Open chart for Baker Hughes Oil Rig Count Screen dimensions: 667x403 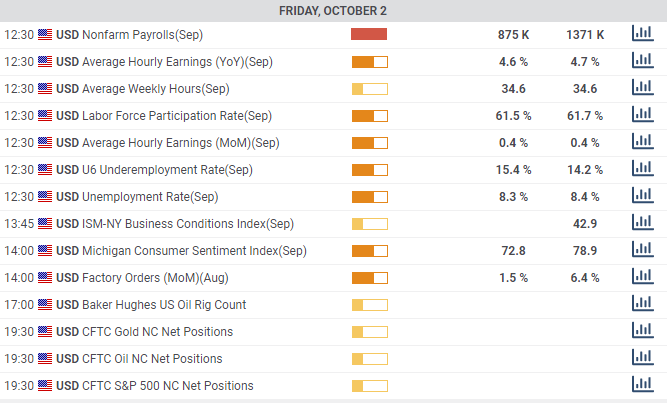click(641, 304)
